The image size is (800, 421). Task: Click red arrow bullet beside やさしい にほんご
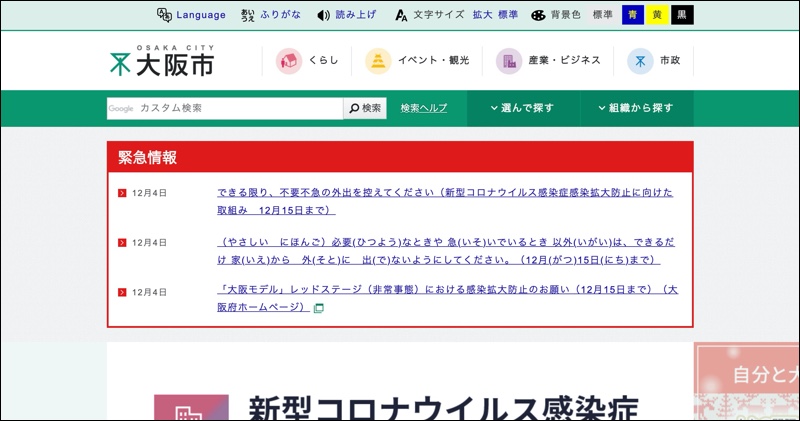click(122, 242)
